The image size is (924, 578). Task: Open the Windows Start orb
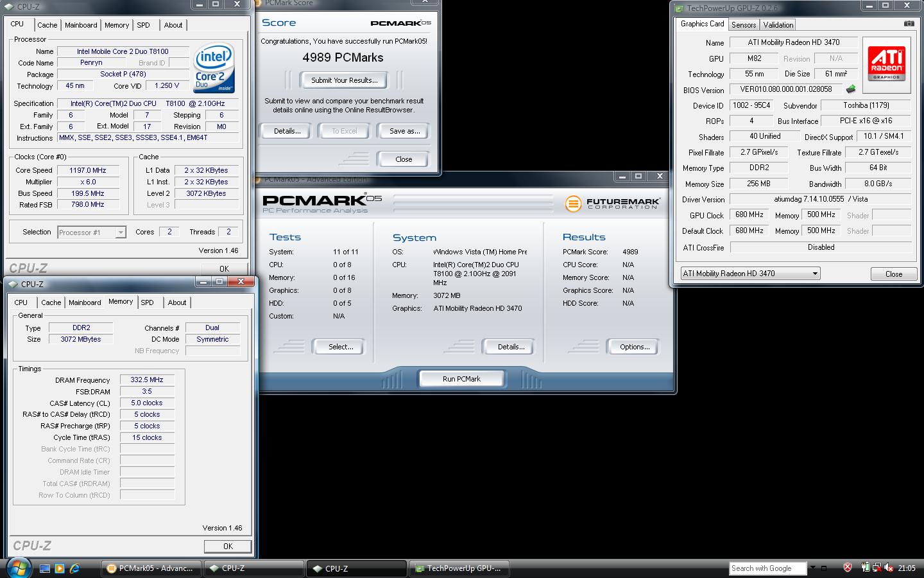click(19, 568)
